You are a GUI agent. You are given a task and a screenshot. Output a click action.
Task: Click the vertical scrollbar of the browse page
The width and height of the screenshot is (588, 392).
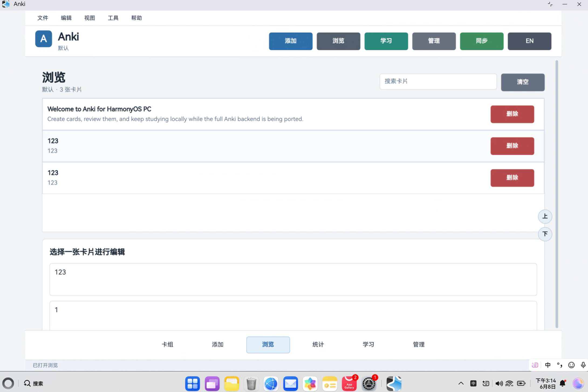(x=557, y=194)
